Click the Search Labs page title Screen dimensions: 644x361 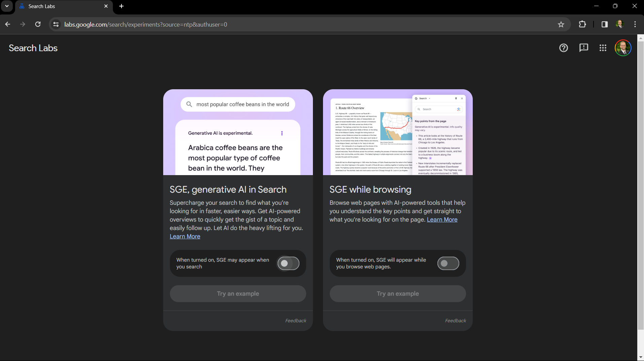click(33, 48)
